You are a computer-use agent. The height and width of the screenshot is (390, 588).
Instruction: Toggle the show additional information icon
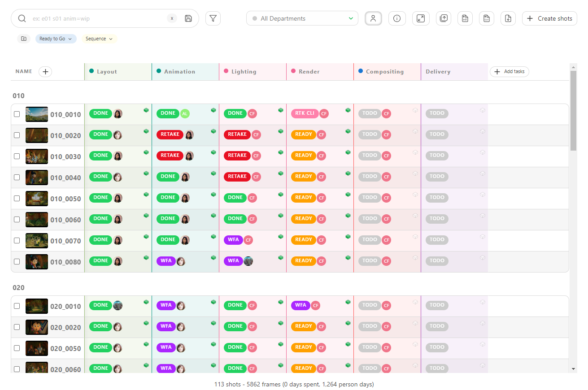coord(397,18)
